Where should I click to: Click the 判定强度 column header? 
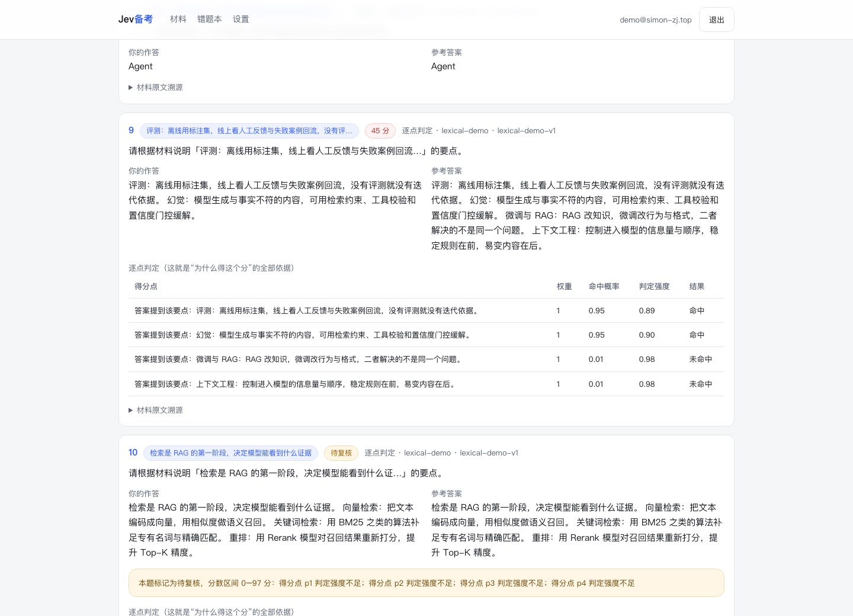[654, 287]
